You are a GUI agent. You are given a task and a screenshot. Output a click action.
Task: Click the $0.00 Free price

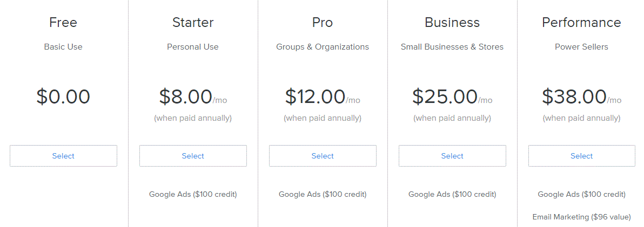click(63, 97)
